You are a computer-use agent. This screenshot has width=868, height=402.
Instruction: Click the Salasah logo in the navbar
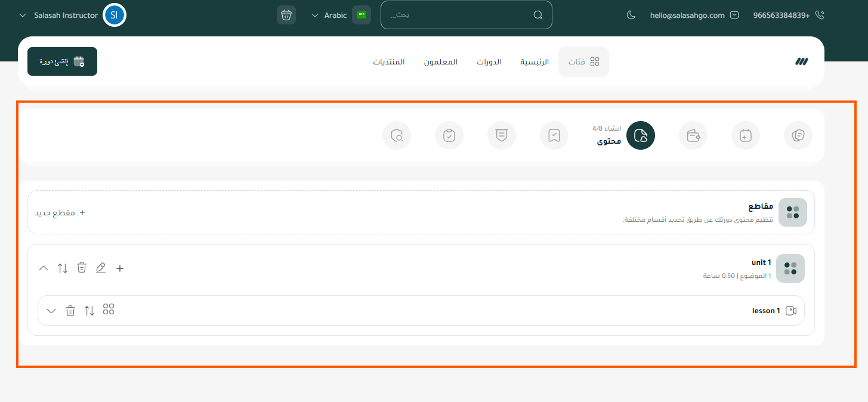801,61
